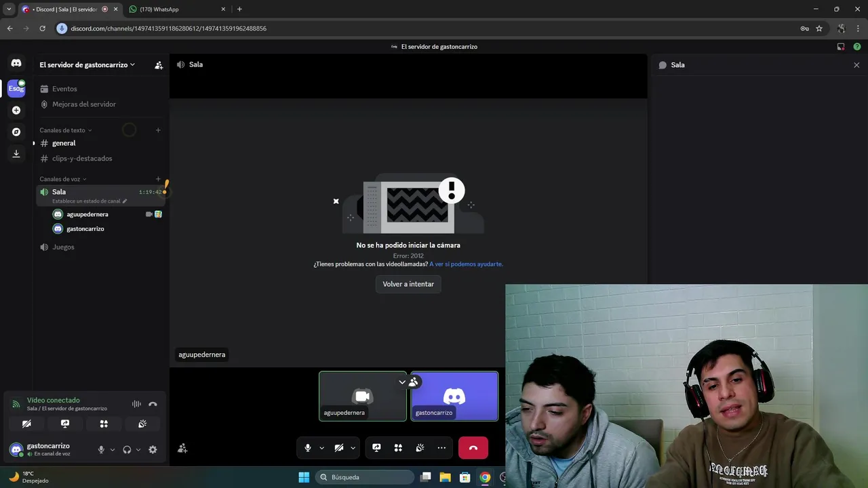Close the Sala chat side panel

point(856,65)
